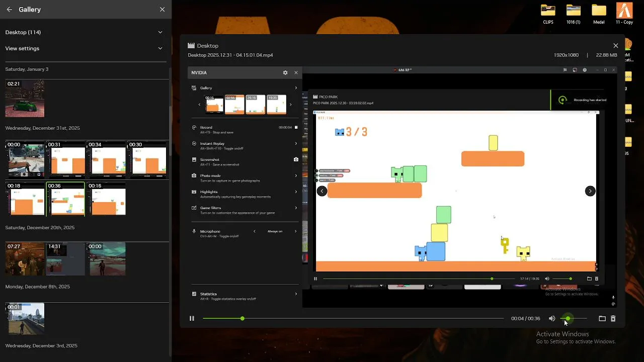Open the 00:30 clip thumbnail

tap(147, 159)
